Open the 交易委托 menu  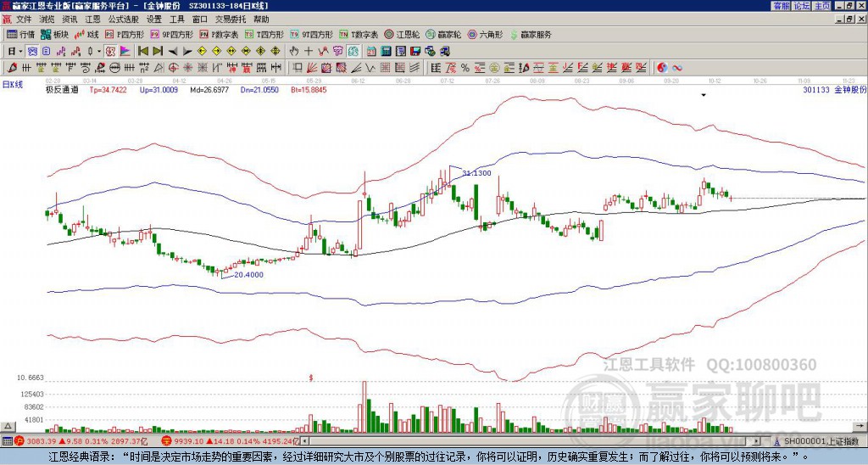[231, 20]
